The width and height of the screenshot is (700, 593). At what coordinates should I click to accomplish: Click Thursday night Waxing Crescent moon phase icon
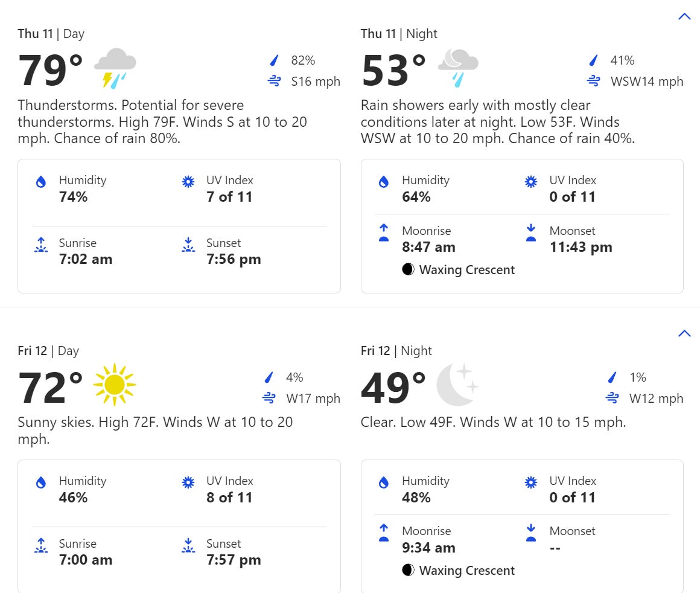tap(408, 269)
